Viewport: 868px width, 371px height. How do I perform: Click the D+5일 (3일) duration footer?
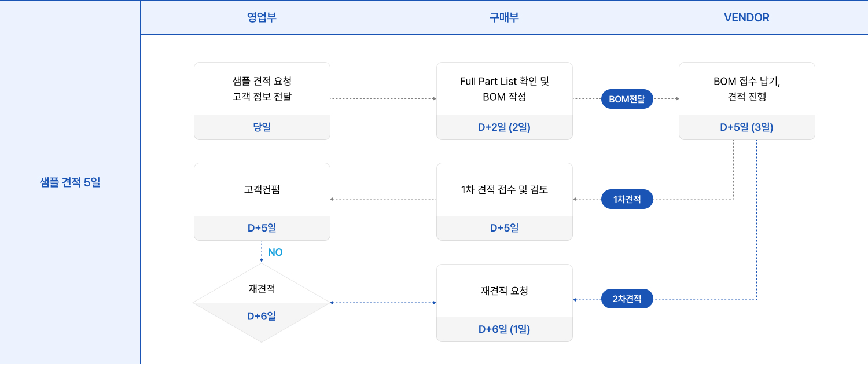click(x=747, y=127)
